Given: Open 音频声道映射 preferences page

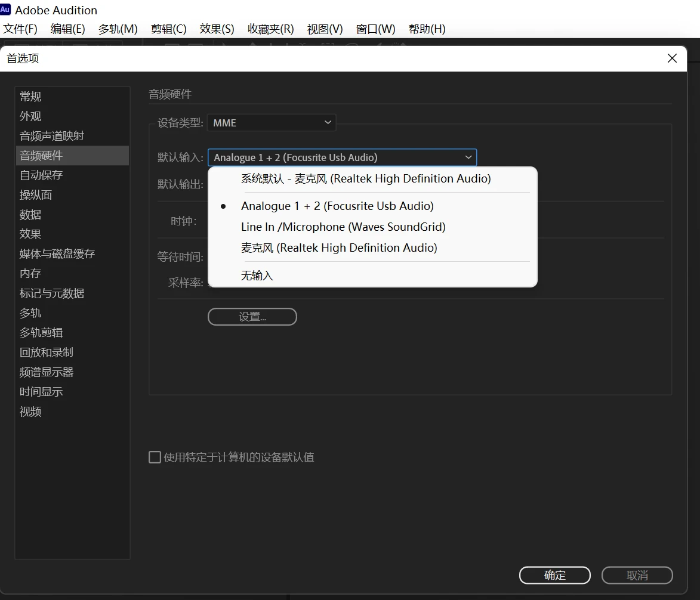Looking at the screenshot, I should (72, 135).
